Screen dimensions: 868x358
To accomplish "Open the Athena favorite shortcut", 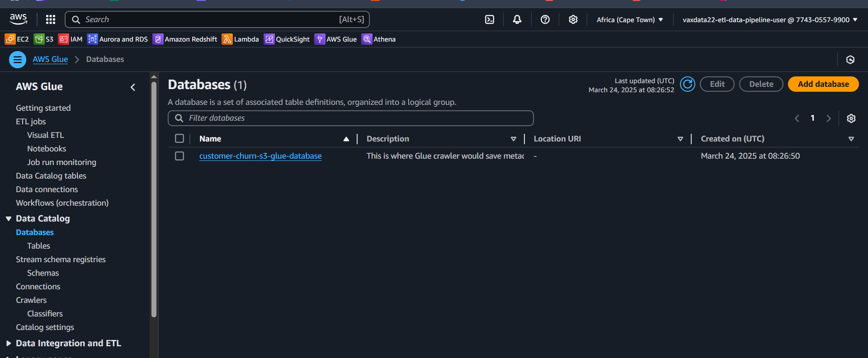I will tap(379, 39).
